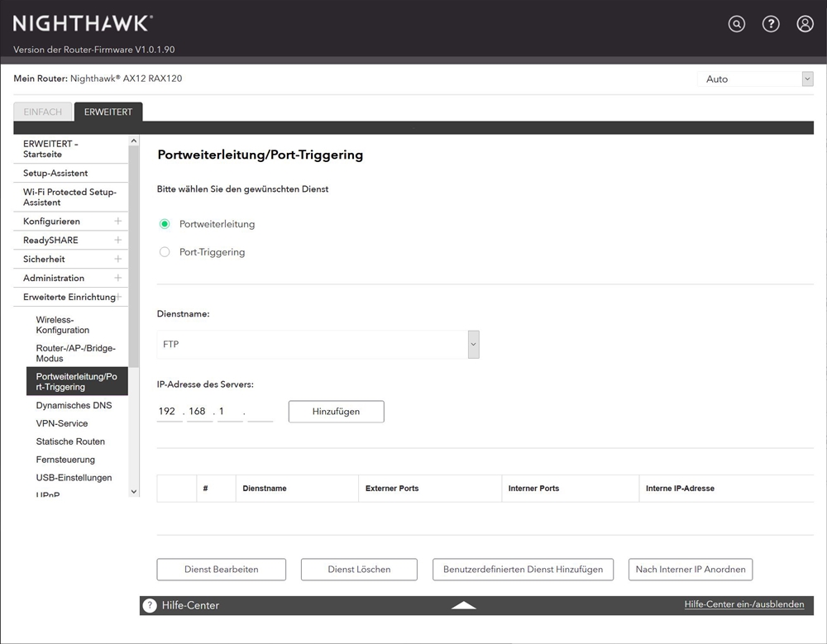
Task: Click the Hilfe-Center question mark icon
Action: 150,605
